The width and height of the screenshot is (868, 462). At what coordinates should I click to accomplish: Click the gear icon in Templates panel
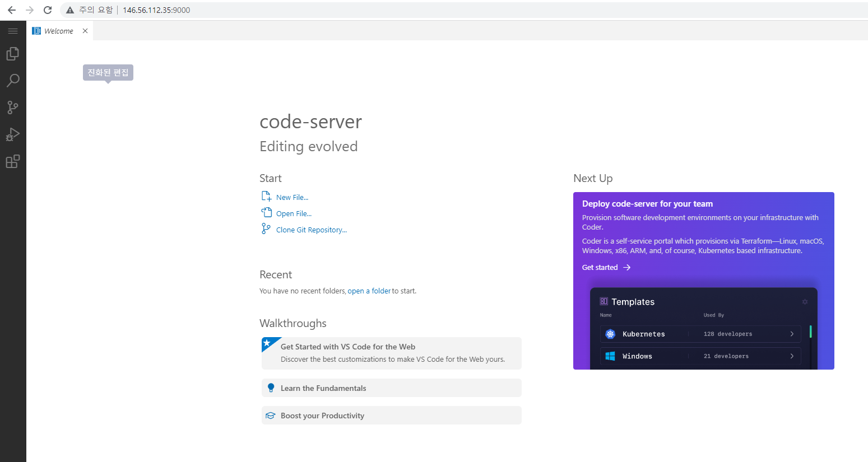[805, 302]
